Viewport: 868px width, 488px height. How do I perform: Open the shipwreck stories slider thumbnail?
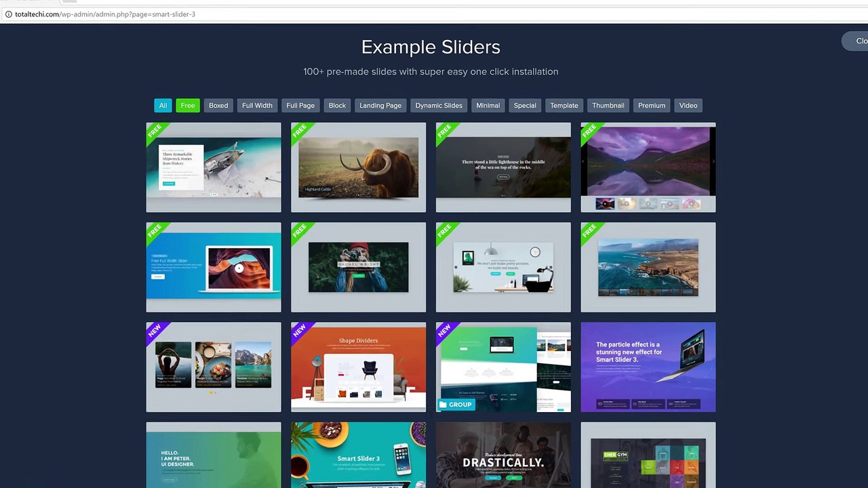tap(214, 167)
